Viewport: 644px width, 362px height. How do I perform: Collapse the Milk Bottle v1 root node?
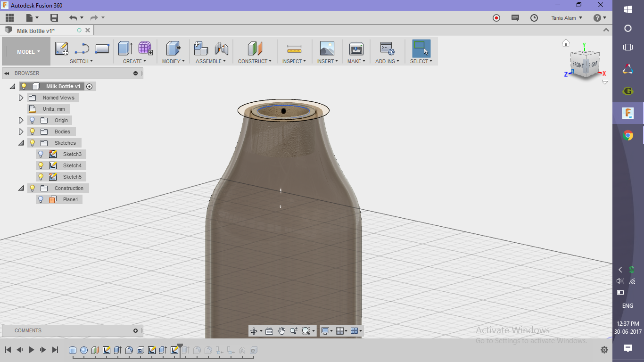pos(12,86)
